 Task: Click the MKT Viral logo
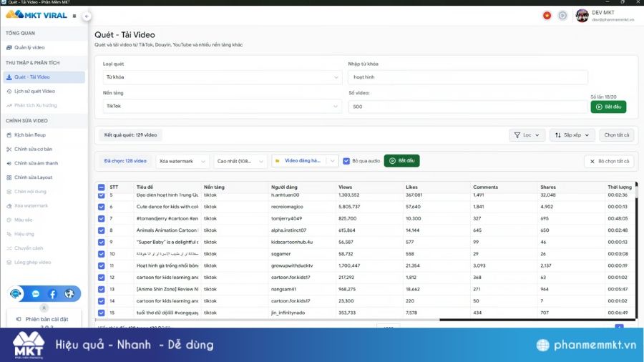(x=36, y=15)
